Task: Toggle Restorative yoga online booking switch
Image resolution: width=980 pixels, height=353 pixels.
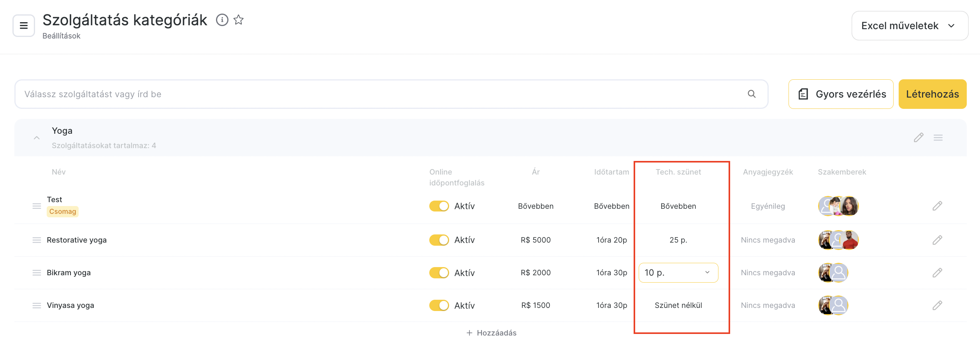Action: [x=439, y=240]
